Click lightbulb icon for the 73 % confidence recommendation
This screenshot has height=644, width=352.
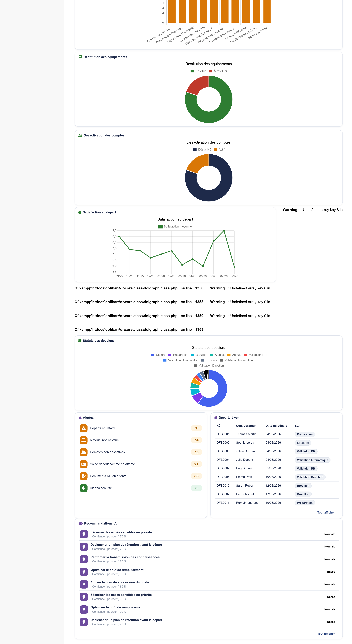tap(84, 622)
